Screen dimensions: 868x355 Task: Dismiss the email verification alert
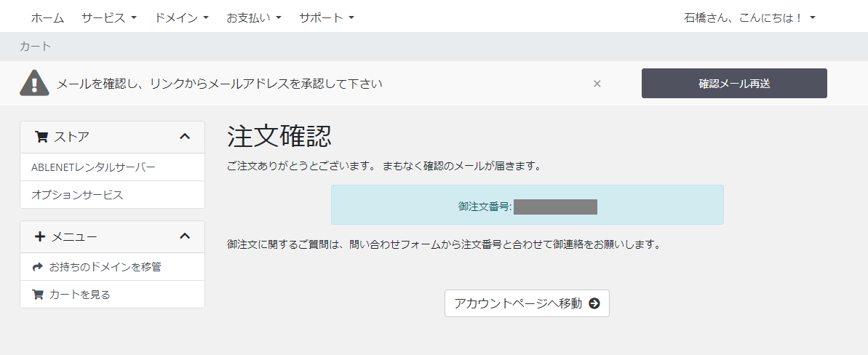pyautogui.click(x=597, y=84)
